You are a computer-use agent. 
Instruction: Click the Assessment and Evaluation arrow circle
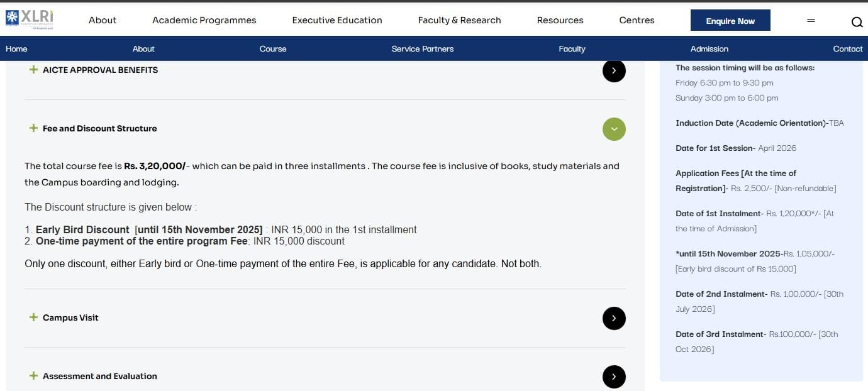tap(614, 377)
